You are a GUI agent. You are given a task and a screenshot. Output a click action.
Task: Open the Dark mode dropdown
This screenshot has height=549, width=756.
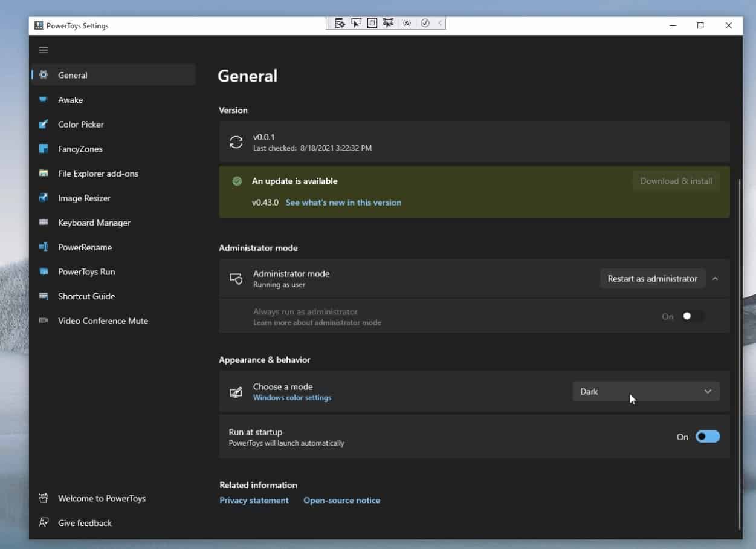pos(646,392)
